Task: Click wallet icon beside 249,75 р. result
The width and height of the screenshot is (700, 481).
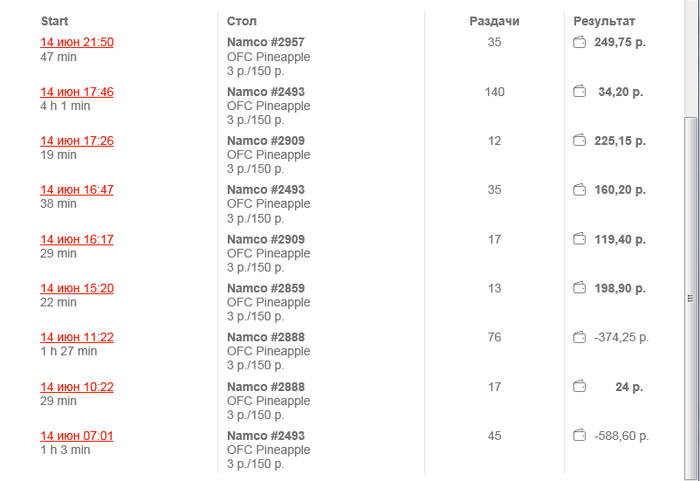Action: 579,43
